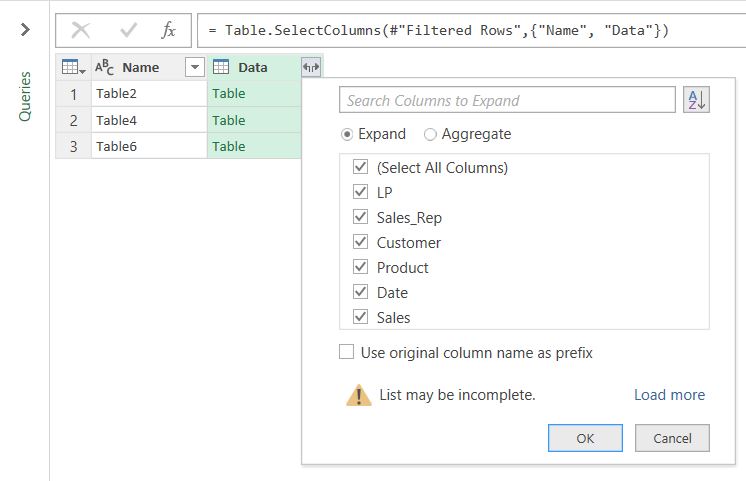Viewport: 746px width, 481px height.
Task: Click the vertical Queries pane label
Action: [x=25, y=97]
